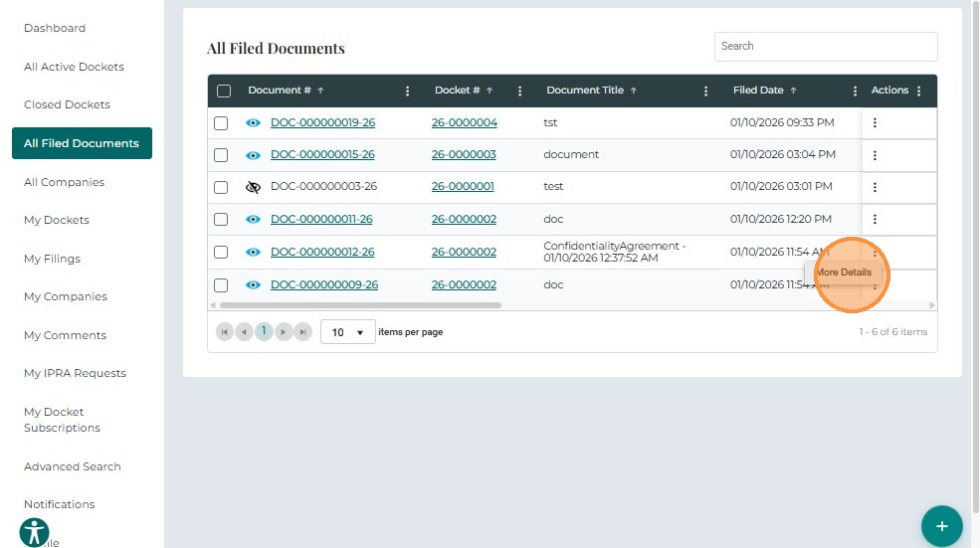
Task: Click the 'ConfidentialityAgreement' title cell
Action: tap(615, 252)
